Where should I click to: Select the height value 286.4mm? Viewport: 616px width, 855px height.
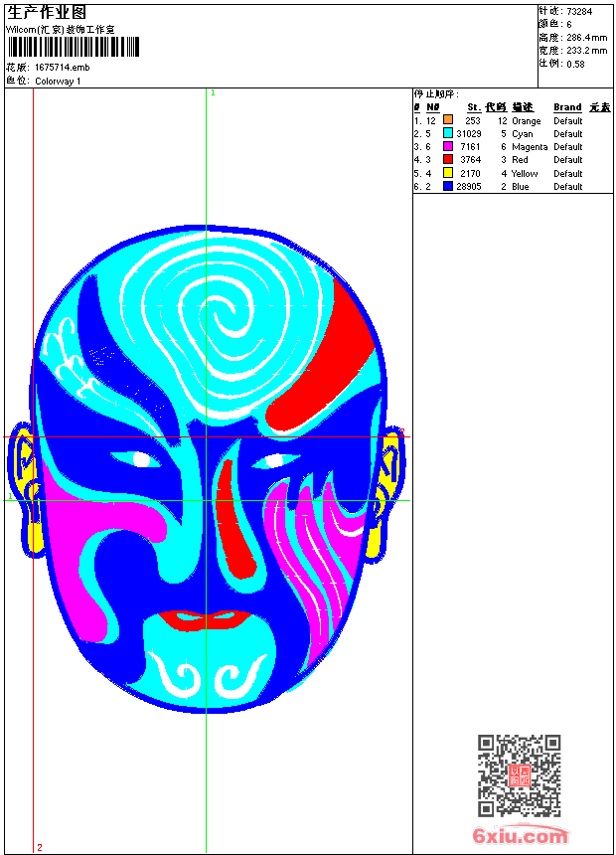586,37
